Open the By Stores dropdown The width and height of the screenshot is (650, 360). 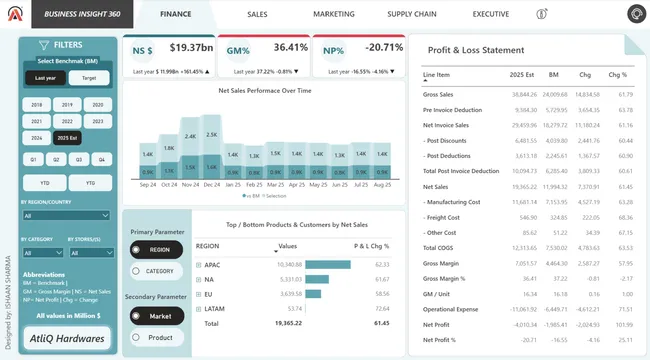[92, 253]
